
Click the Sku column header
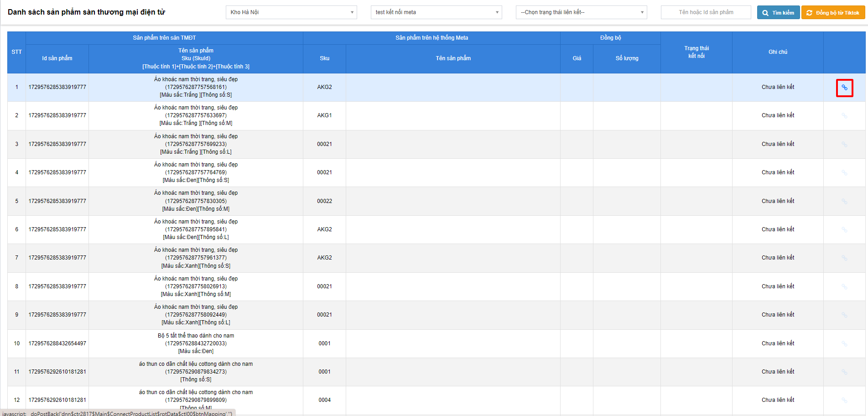point(324,58)
